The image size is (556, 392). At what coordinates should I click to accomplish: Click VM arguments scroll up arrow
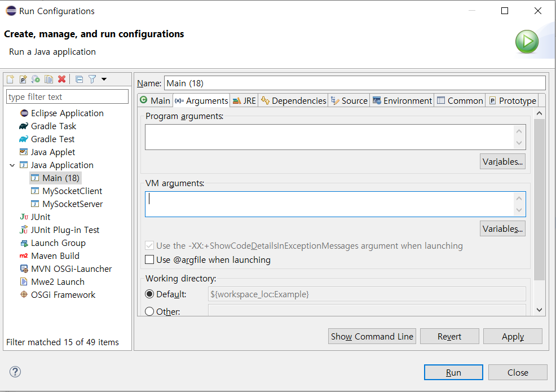(519, 199)
